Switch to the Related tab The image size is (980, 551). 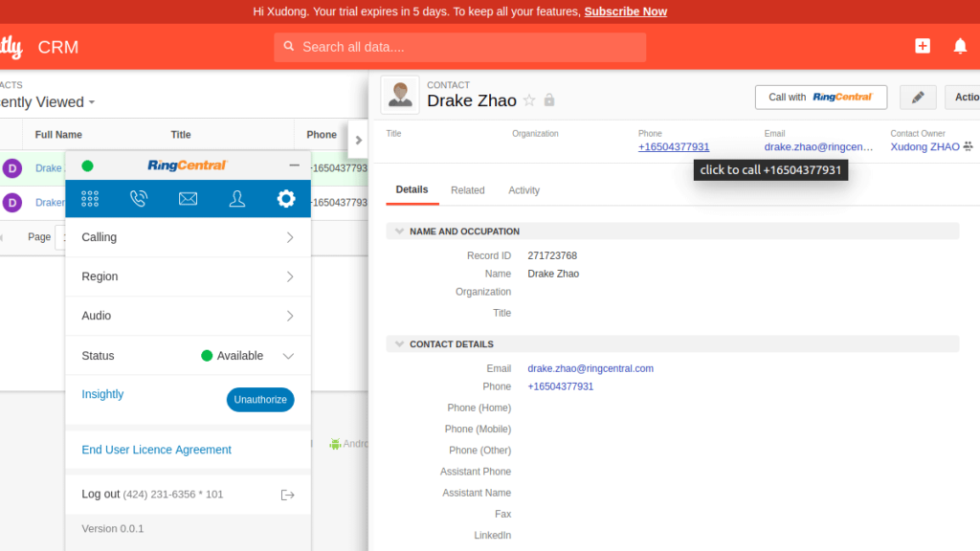click(x=468, y=190)
